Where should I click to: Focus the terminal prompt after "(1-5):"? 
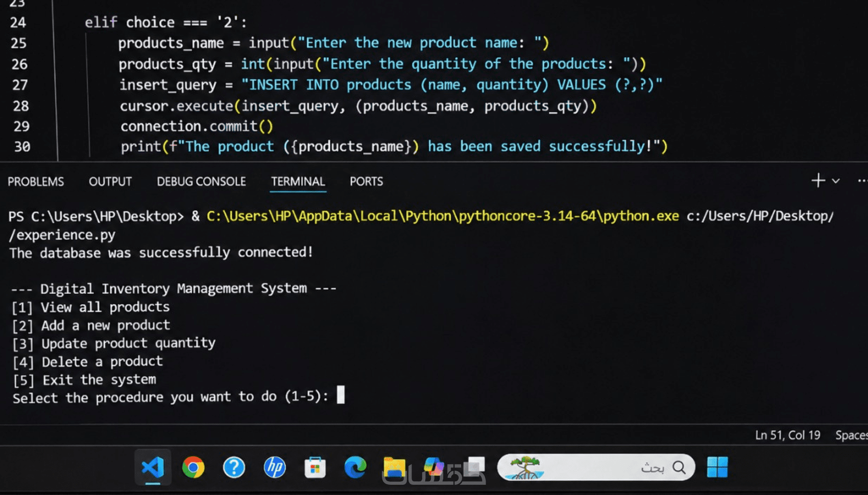(341, 395)
